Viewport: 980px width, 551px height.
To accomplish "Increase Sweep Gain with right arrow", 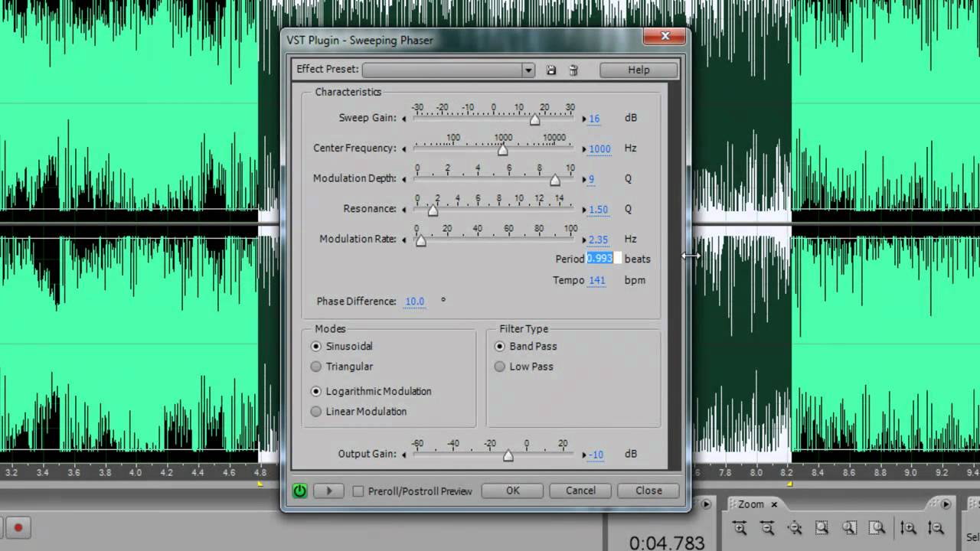I will (584, 119).
